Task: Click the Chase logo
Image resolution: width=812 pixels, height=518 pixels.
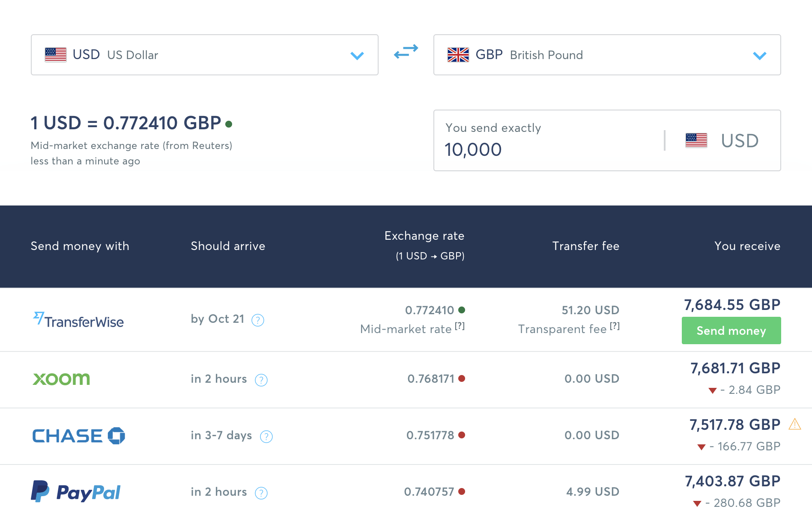Action: [78, 436]
